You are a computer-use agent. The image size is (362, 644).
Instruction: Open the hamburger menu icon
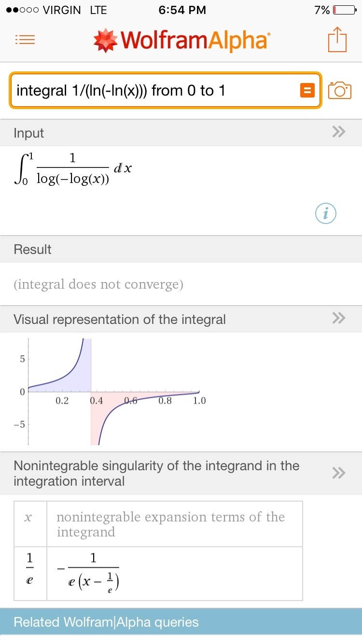pyautogui.click(x=25, y=40)
